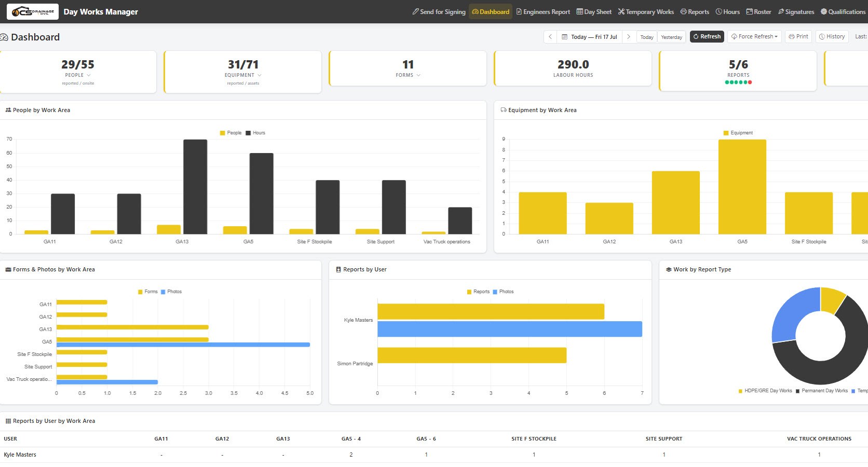Click the Yesterday button
This screenshot has width=868, height=467.
[672, 37]
